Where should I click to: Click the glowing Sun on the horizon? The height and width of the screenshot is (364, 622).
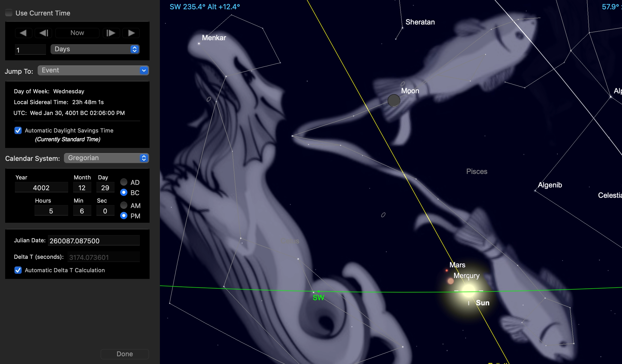468,291
